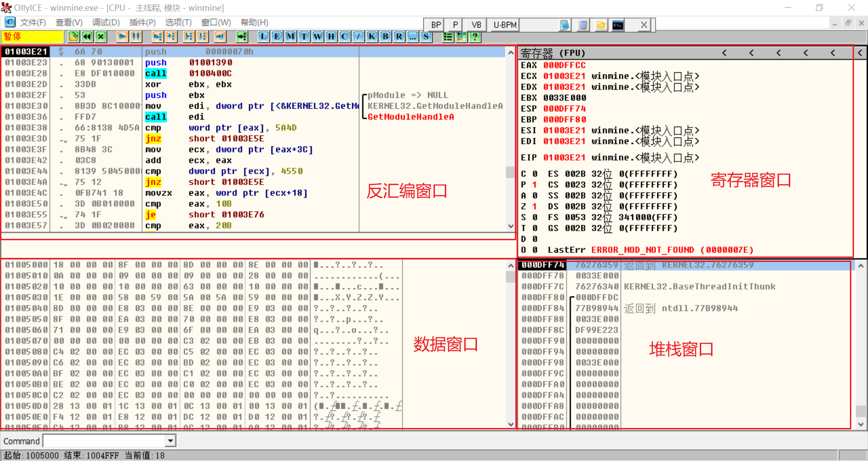Open the Log window with L icon
868x461 pixels.
coord(264,37)
